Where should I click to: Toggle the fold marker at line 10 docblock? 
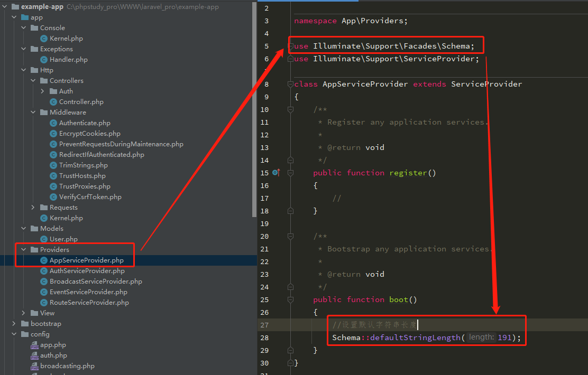click(x=290, y=109)
